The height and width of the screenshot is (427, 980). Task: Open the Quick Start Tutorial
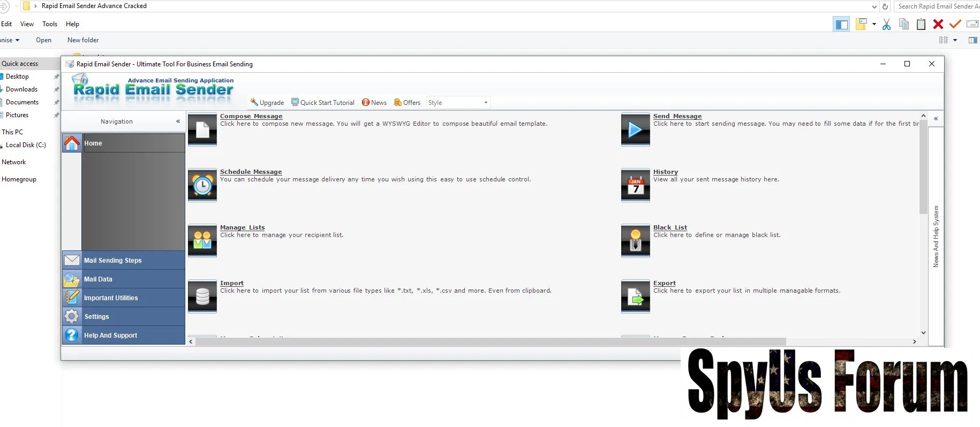pos(323,103)
